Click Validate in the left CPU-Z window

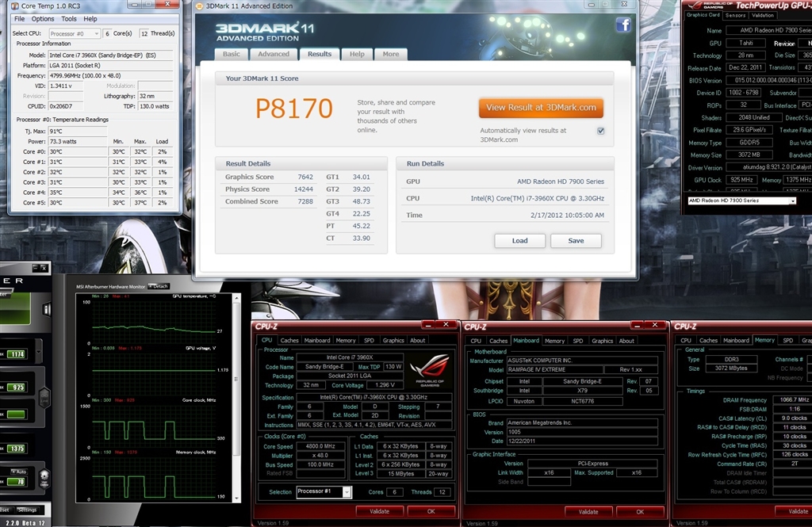379,511
